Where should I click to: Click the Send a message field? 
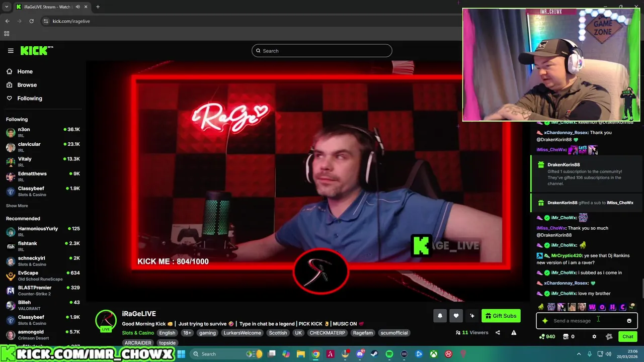coord(587,321)
